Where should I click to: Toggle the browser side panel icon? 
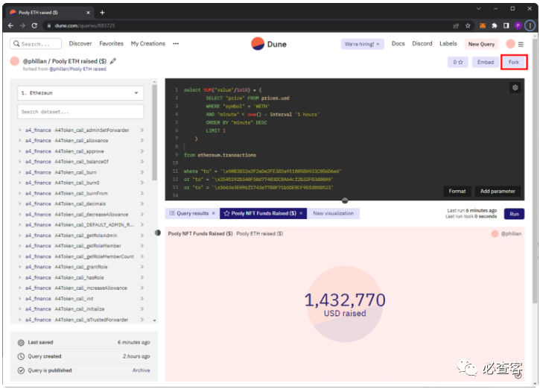506,25
